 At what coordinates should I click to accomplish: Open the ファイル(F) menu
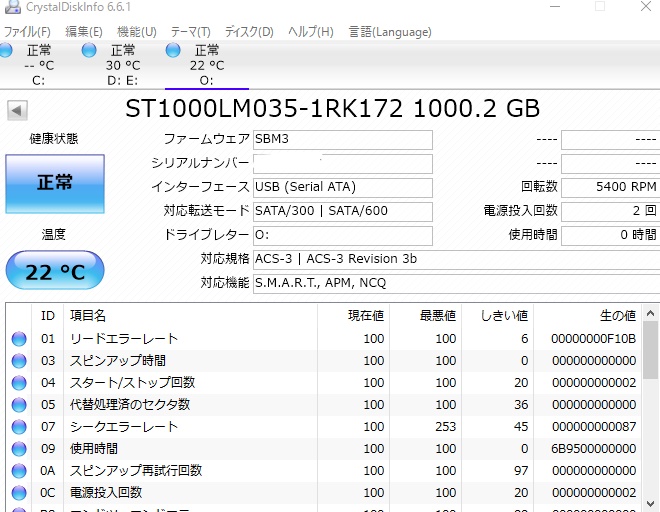[x=27, y=32]
